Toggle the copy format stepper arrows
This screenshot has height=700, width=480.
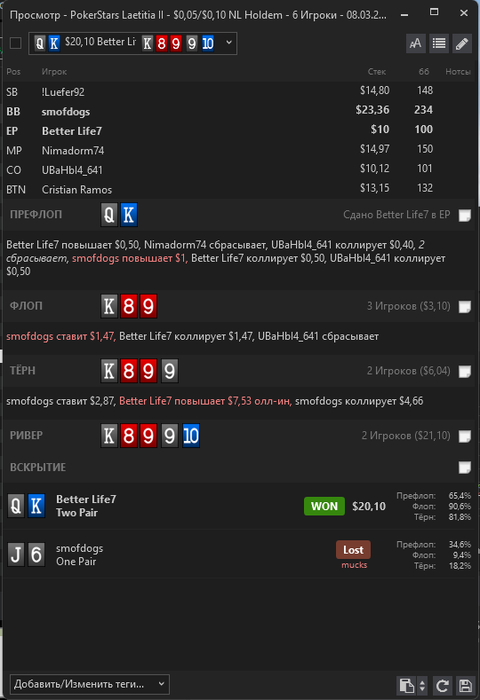(x=422, y=685)
